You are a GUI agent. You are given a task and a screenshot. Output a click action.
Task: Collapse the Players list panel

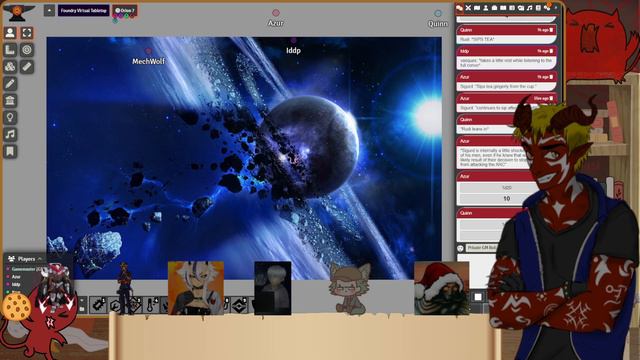click(40, 259)
